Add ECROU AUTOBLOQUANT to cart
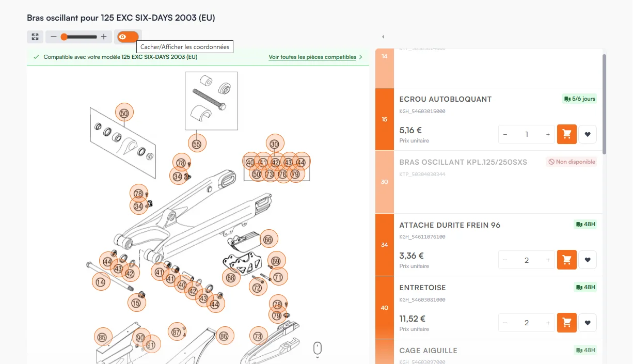This screenshot has height=364, width=633. coord(567,134)
